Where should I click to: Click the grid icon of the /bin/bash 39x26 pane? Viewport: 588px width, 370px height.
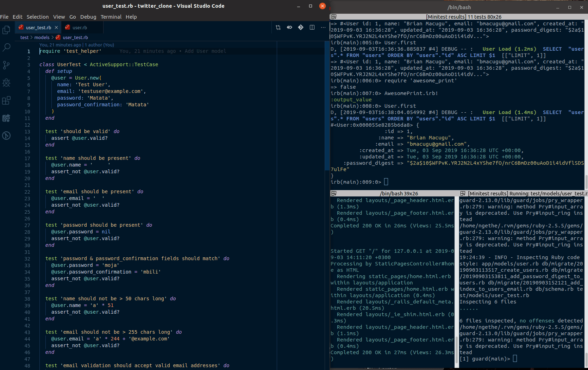point(334,194)
